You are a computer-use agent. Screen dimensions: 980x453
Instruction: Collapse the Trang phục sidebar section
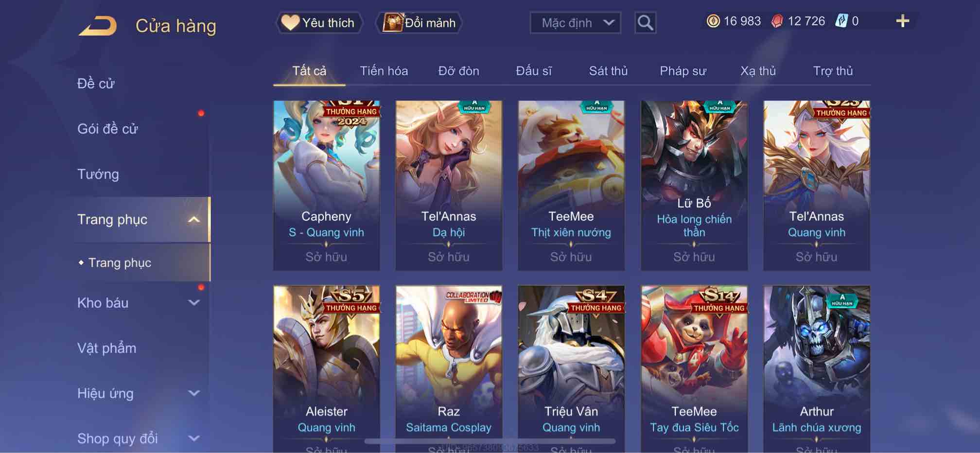pyautogui.click(x=193, y=220)
